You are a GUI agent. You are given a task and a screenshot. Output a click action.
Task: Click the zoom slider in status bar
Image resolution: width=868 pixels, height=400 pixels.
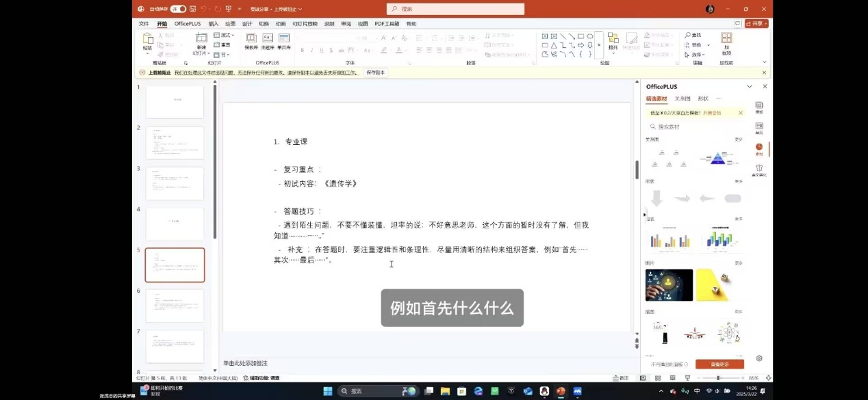718,378
